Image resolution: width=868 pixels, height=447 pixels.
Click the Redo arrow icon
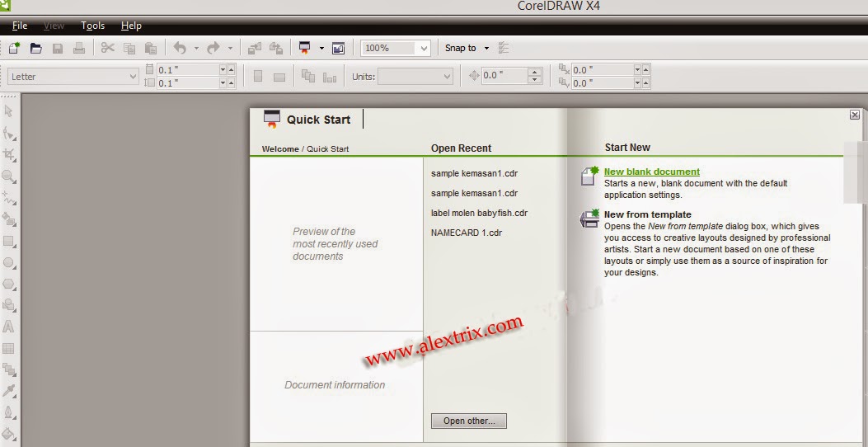[x=213, y=48]
